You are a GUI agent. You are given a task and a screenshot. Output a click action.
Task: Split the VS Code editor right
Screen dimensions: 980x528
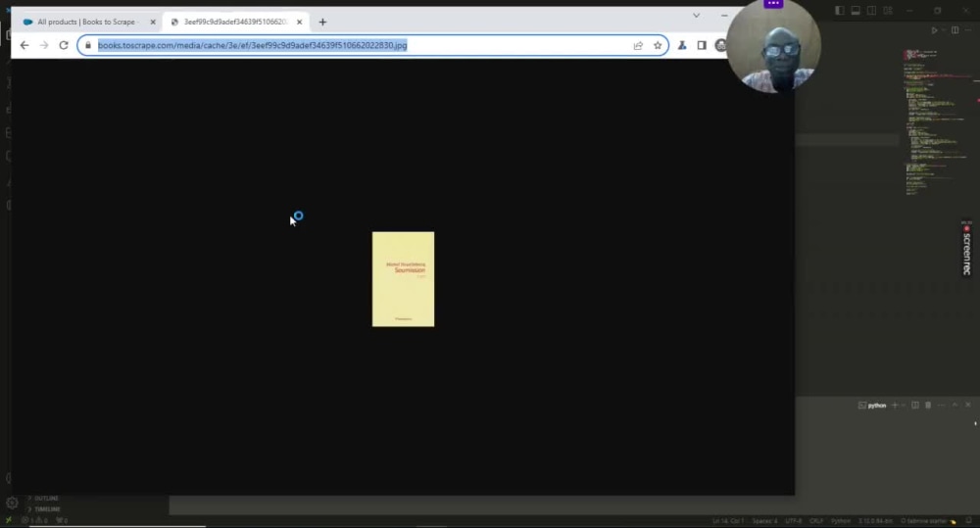click(955, 30)
